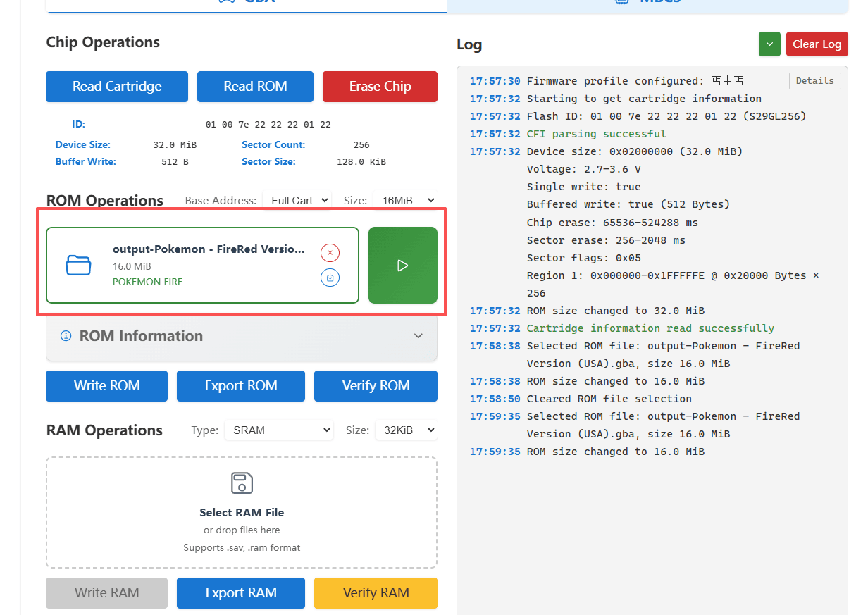Click the output-Pokemon FireRed file name

point(209,249)
